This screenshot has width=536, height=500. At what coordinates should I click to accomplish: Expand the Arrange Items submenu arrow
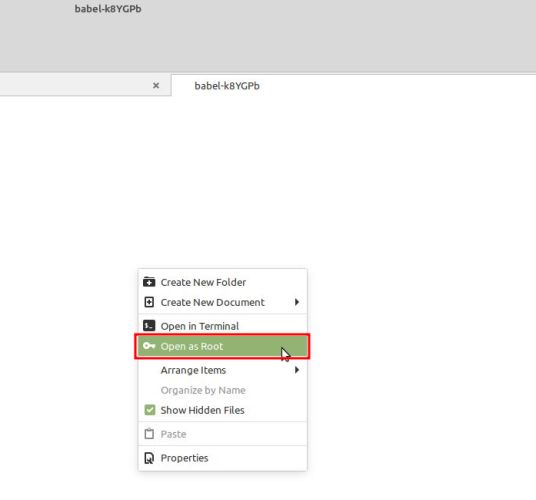point(297,370)
